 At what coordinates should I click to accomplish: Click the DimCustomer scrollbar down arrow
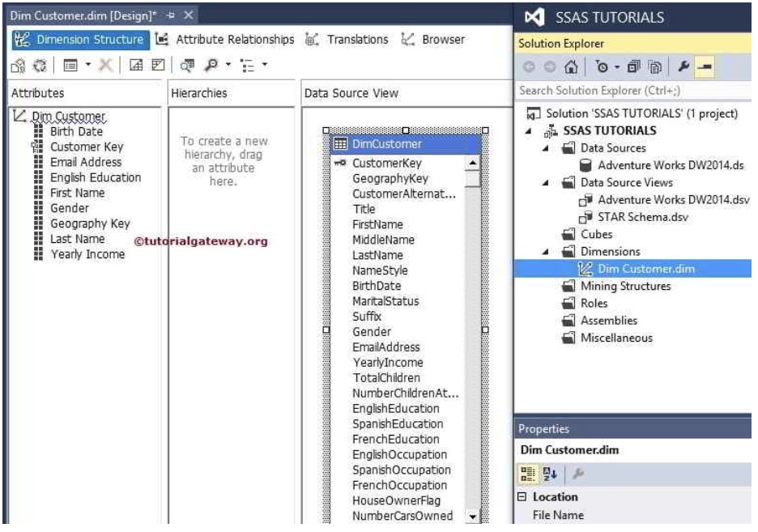(472, 517)
